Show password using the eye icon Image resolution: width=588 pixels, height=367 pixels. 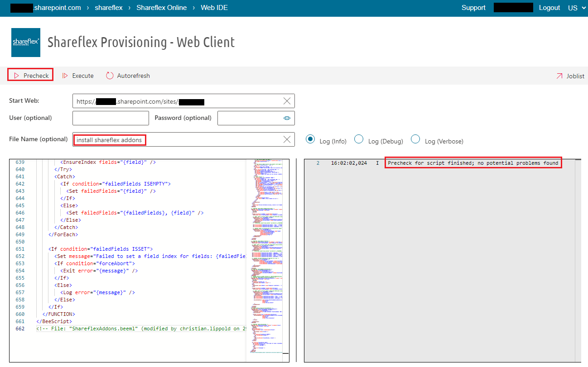pyautogui.click(x=287, y=118)
